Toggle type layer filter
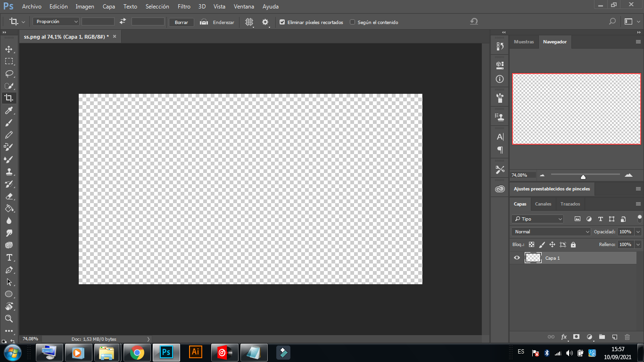This screenshot has width=644, height=362. [x=600, y=219]
